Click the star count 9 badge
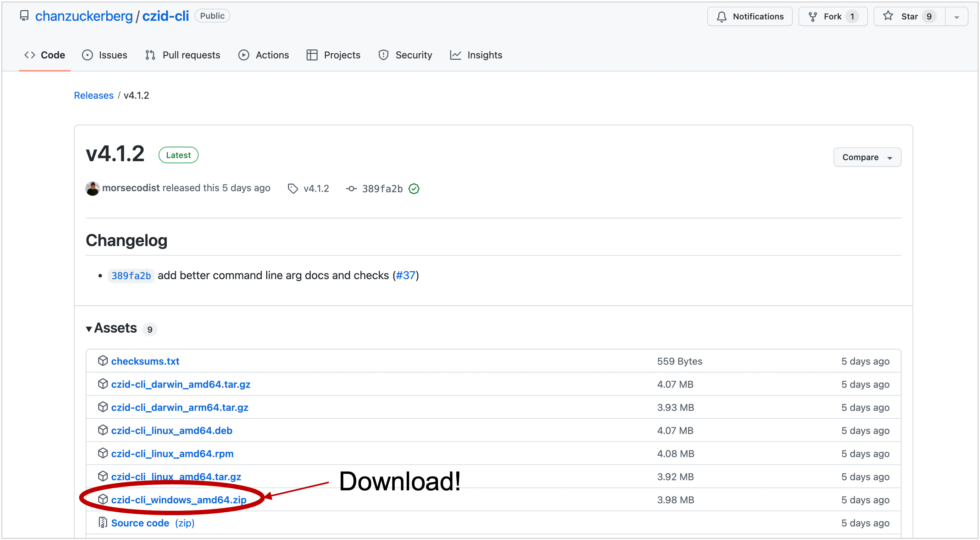980x540 pixels. pyautogui.click(x=929, y=16)
